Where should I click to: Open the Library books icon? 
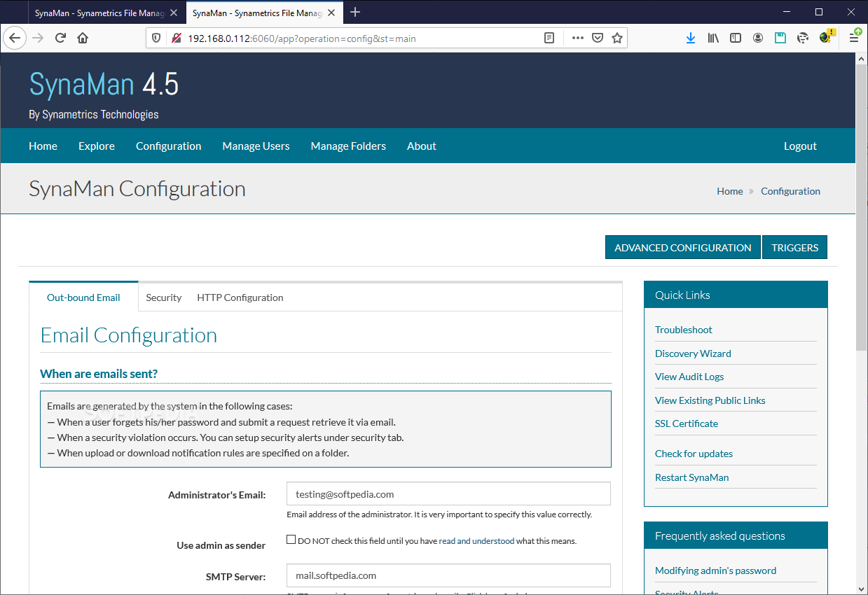point(713,38)
